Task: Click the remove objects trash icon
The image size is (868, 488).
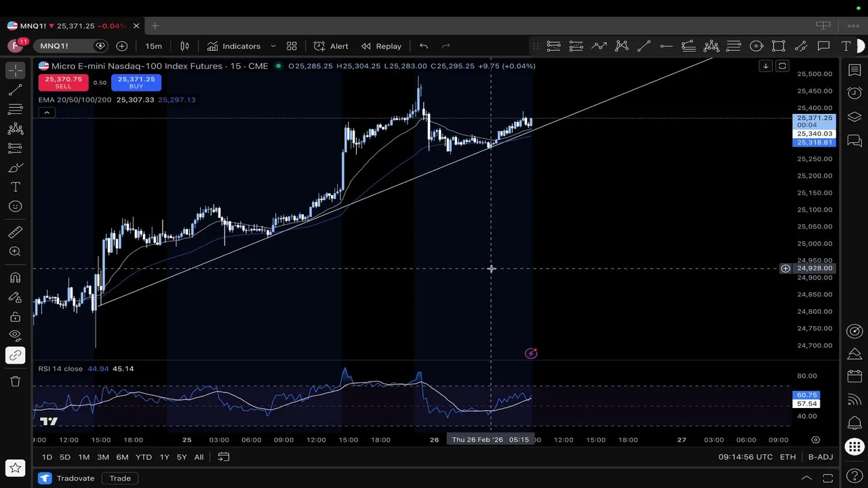Action: tap(15, 381)
